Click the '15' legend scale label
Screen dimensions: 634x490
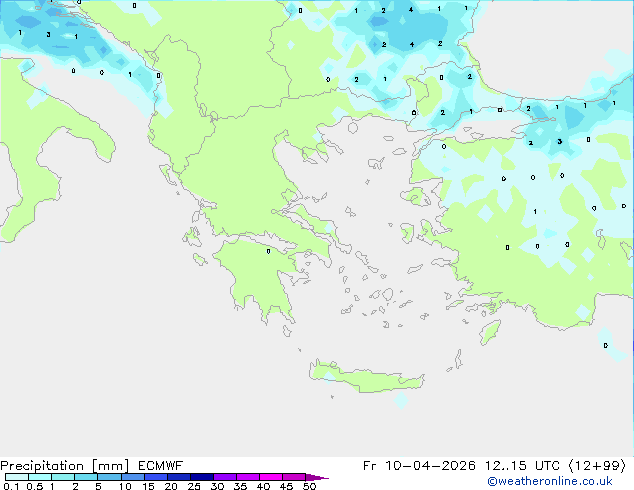point(148,486)
